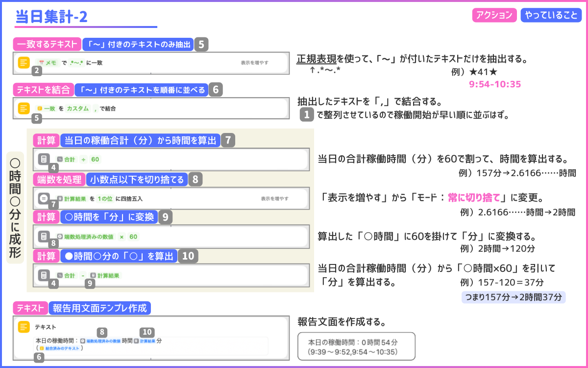Edit the '60' operand after '×'

pyautogui.click(x=133, y=237)
